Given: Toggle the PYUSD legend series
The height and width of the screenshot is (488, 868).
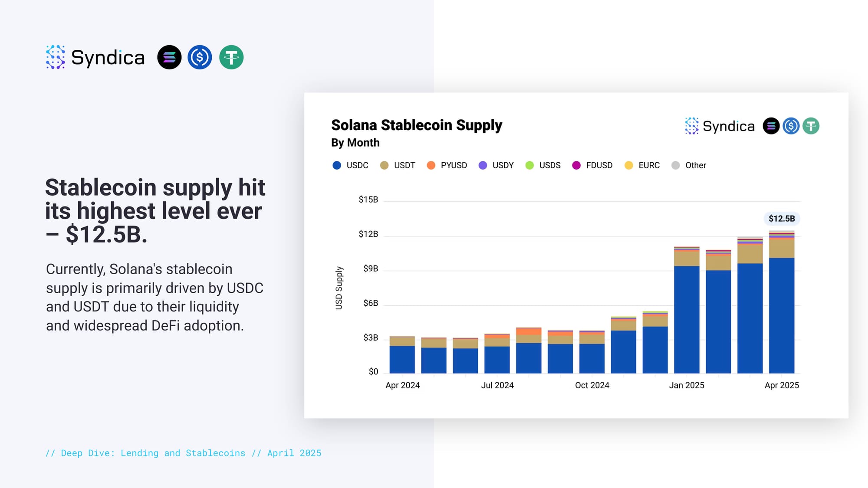Looking at the screenshot, I should click(x=447, y=165).
